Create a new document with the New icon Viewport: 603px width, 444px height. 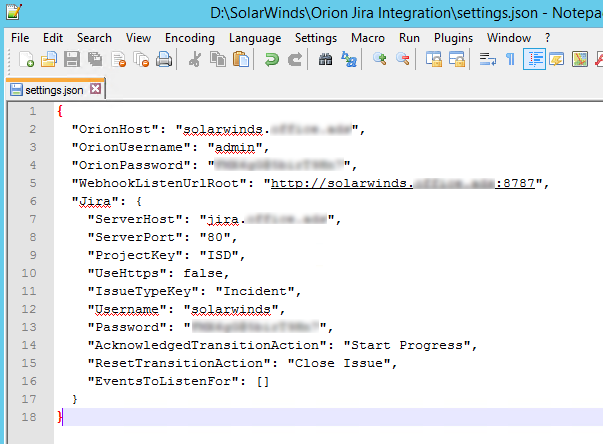point(26,60)
